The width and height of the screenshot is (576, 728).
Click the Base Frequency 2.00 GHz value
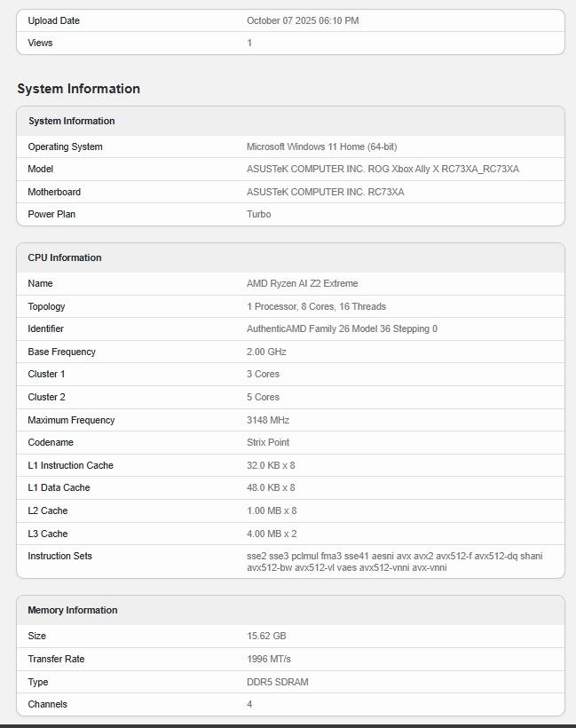[266, 352]
